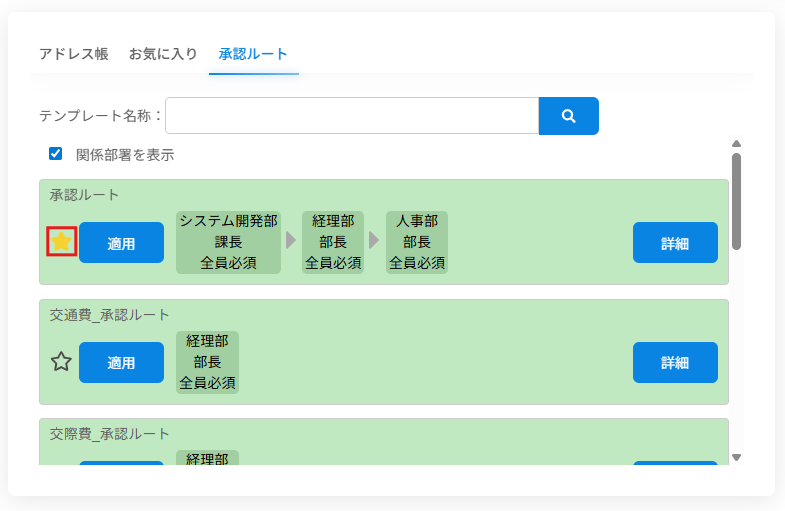
Task: Click 経理部 部長 step in 交通費_承認ルート
Action: coord(207,362)
